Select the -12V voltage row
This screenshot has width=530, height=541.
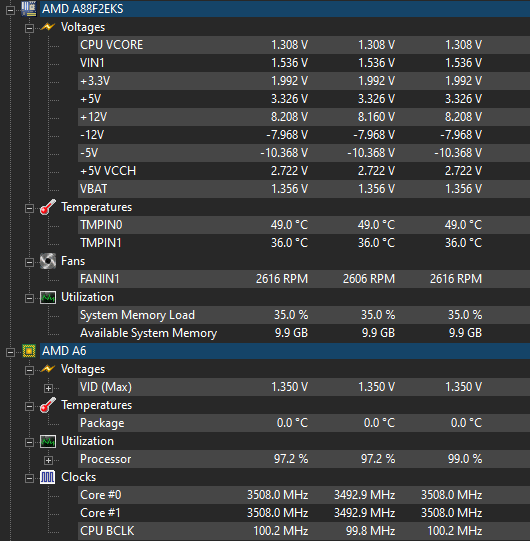(x=304, y=135)
